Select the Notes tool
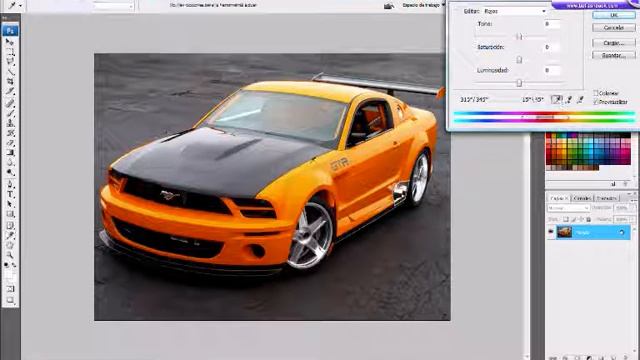 coord(10,225)
